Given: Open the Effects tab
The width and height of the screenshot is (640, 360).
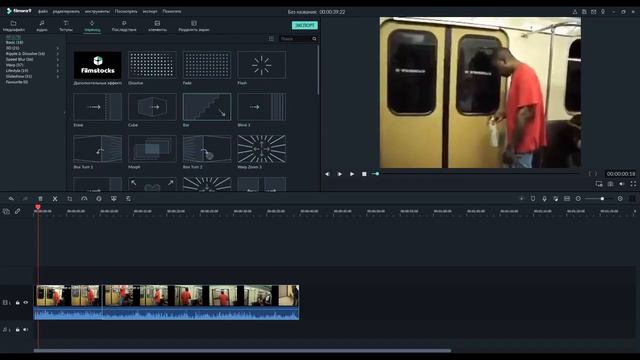Looking at the screenshot, I should click(x=124, y=26).
